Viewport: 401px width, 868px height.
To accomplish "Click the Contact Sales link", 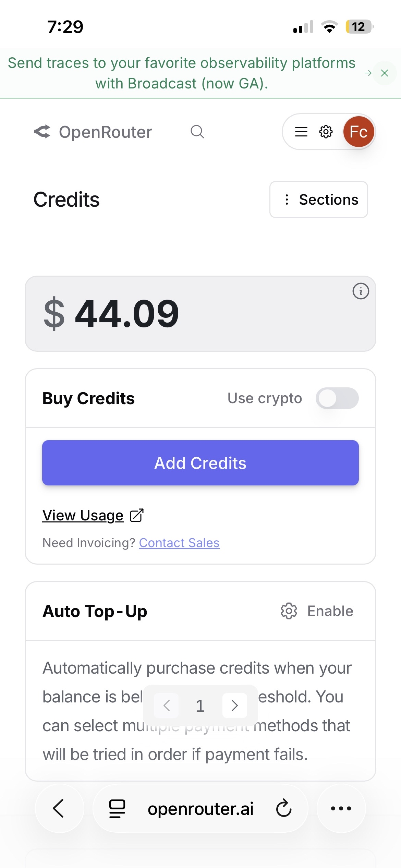I will (x=179, y=543).
